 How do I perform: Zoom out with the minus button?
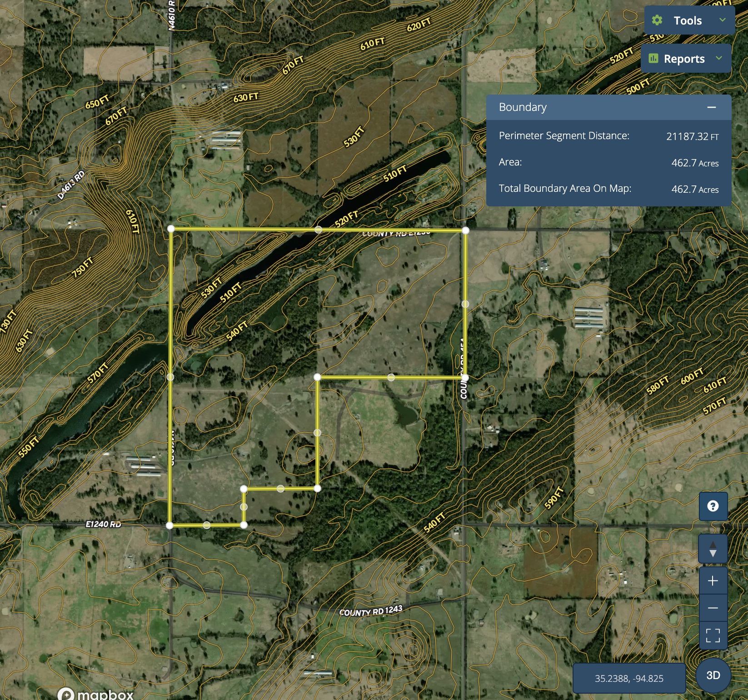(x=713, y=608)
